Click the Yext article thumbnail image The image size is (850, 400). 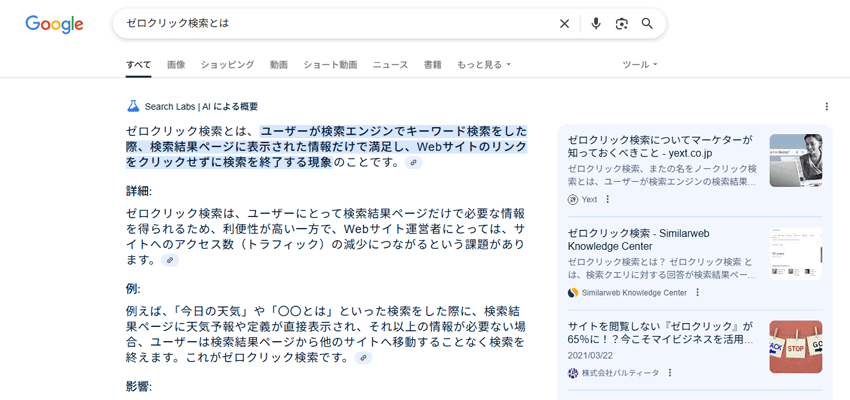(x=795, y=160)
